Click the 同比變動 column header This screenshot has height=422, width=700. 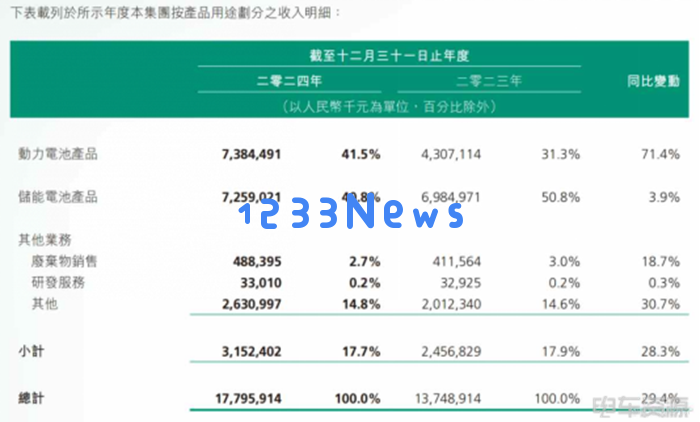[653, 81]
